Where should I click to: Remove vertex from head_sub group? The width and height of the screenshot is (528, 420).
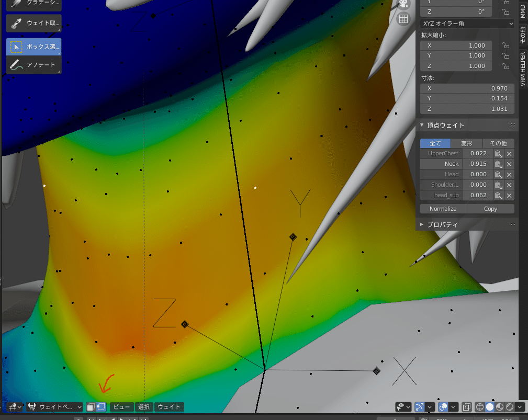(509, 196)
